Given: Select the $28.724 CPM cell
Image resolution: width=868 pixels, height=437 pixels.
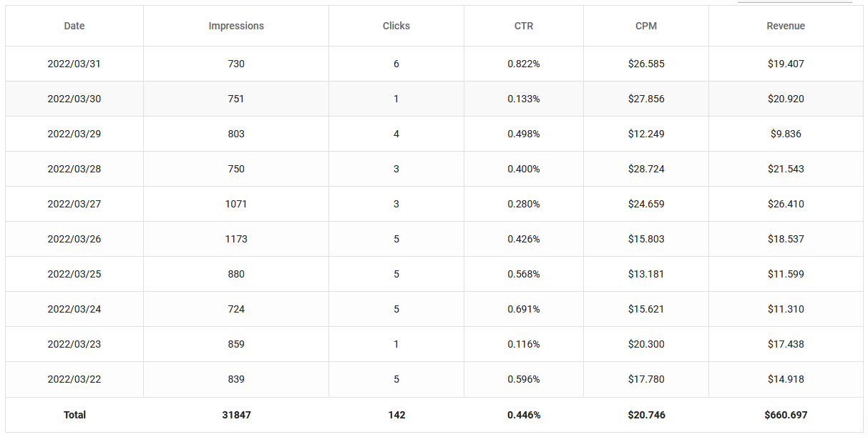Looking at the screenshot, I should 646,169.
